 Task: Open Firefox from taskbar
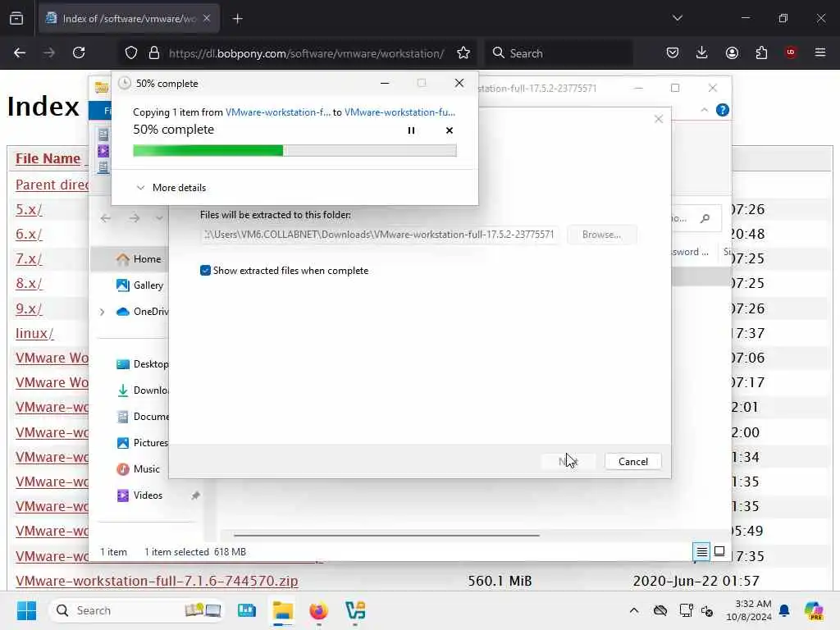pyautogui.click(x=319, y=610)
